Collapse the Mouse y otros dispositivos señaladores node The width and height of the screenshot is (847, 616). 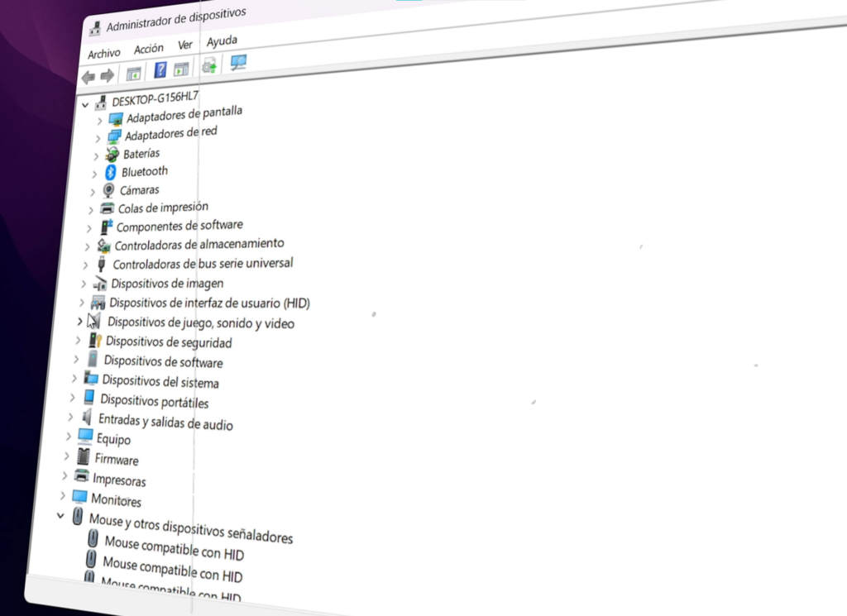click(60, 515)
